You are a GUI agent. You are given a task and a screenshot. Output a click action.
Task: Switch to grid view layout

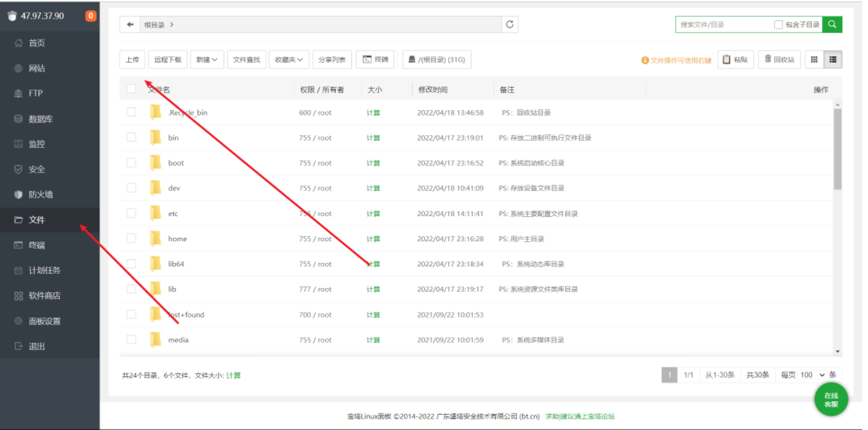pyautogui.click(x=814, y=60)
